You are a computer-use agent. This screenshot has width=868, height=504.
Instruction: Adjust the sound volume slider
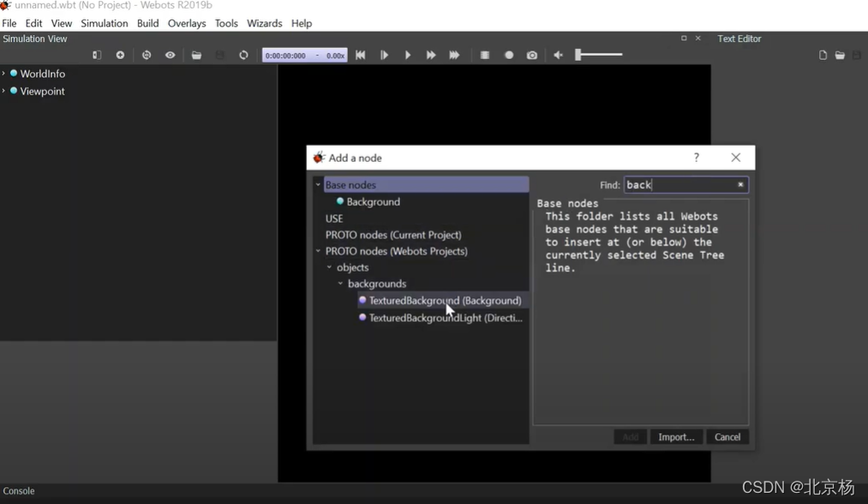(x=599, y=55)
